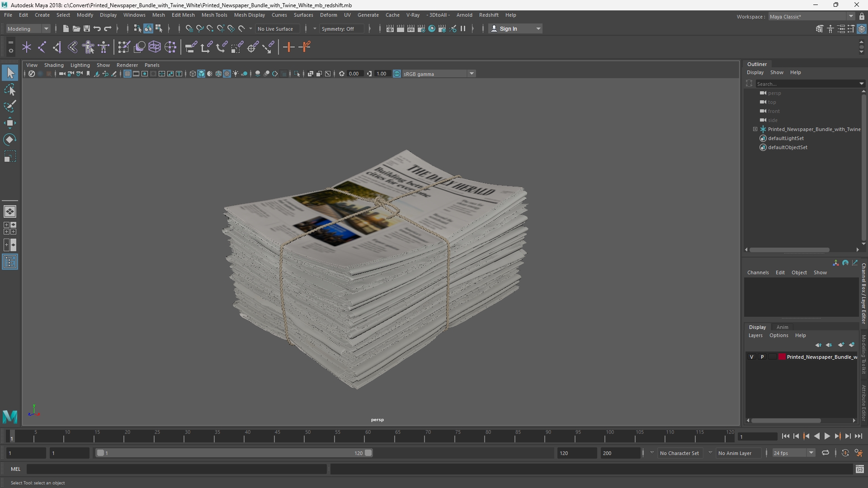Screen dimensions: 868x488
Task: Enable snap to curves
Action: pyautogui.click(x=199, y=28)
